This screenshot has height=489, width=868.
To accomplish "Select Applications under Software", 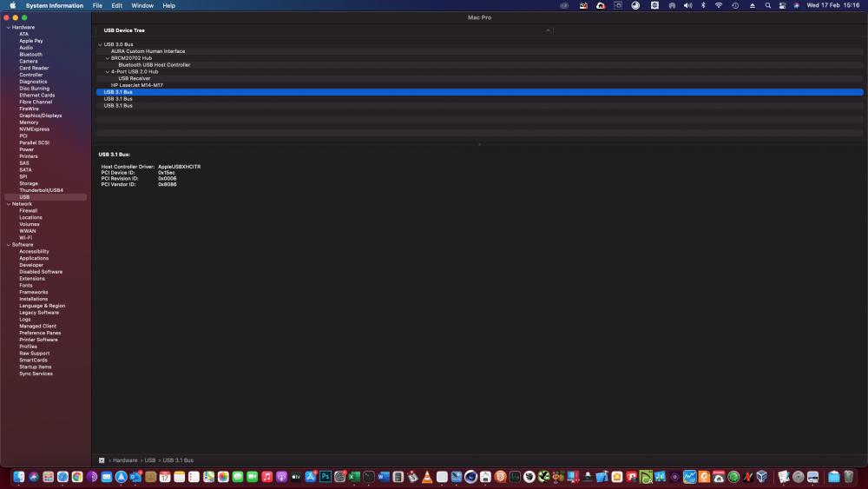I will pos(34,258).
